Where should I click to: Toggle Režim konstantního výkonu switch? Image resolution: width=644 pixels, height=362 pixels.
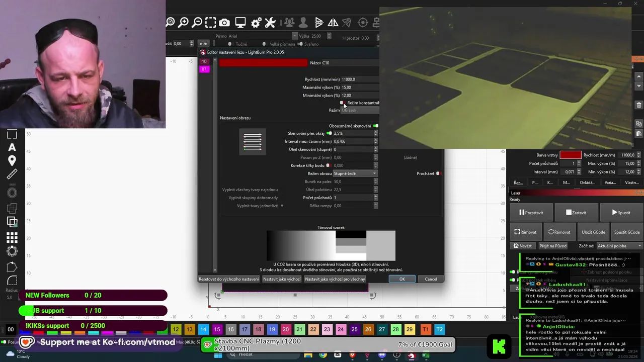343,103
